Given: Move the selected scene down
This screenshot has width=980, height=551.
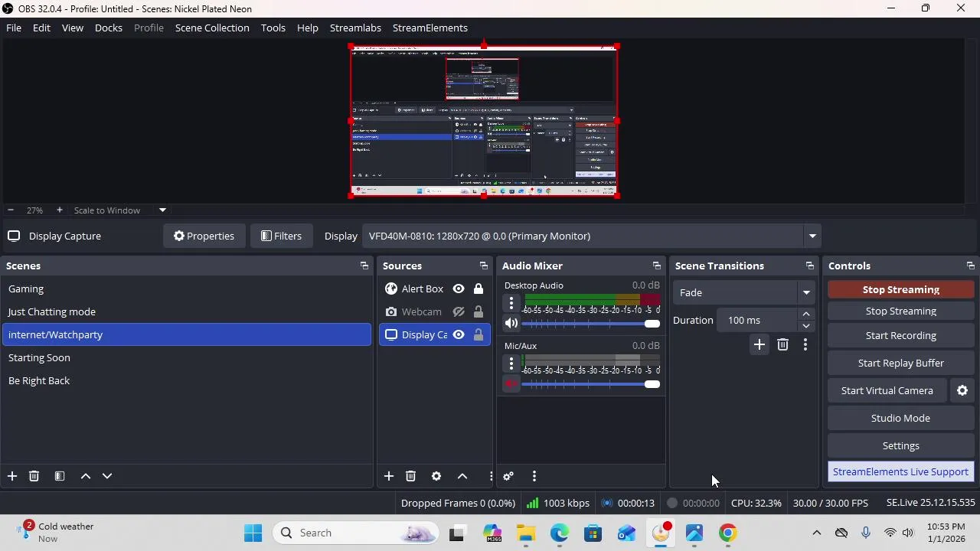Looking at the screenshot, I should (x=107, y=476).
